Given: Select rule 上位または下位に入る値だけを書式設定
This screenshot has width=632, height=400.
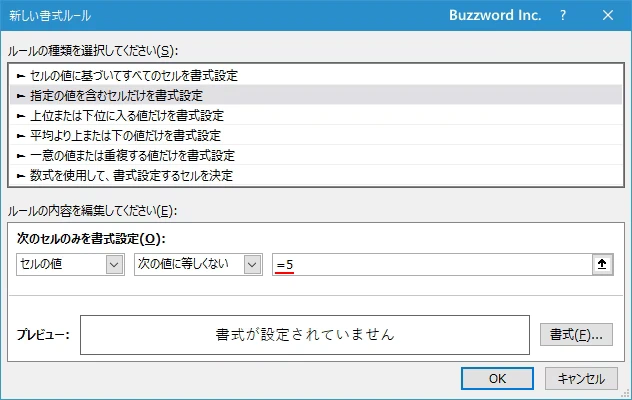Looking at the screenshot, I should pos(316,115).
